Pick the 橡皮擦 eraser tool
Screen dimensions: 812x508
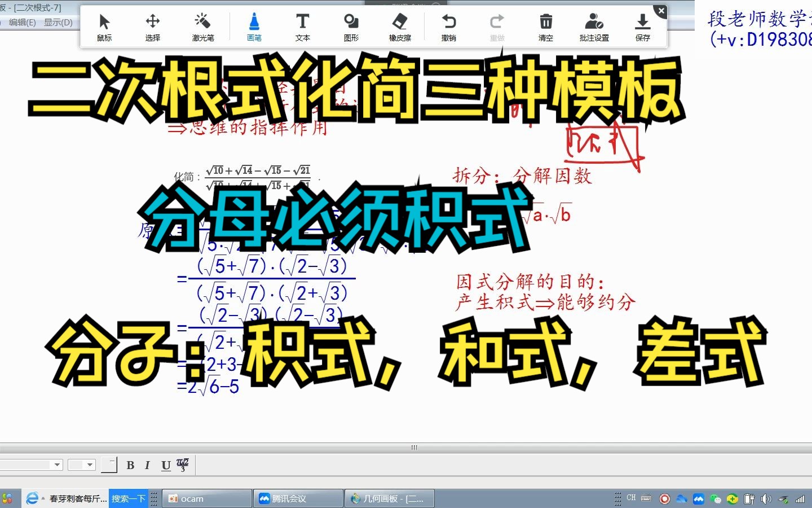point(400,27)
